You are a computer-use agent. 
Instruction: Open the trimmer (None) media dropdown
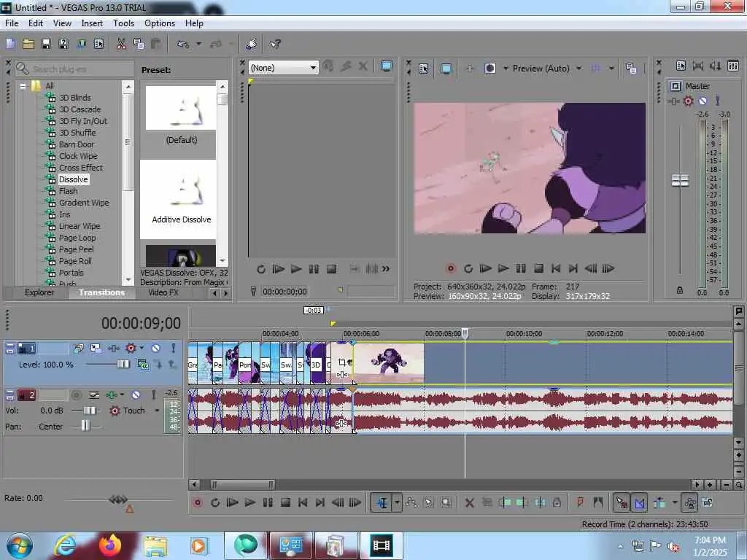[x=284, y=68]
